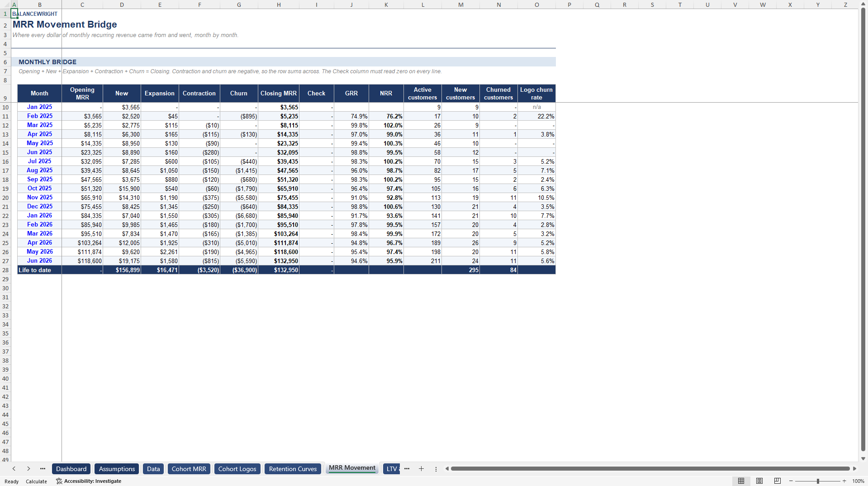868x486 pixels.
Task: Switch to Page Layout view
Action: point(759,481)
